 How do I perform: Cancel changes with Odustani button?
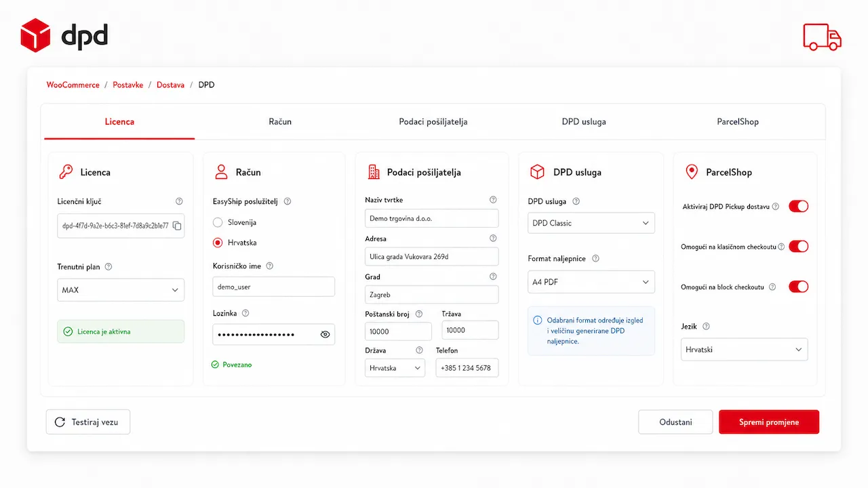[x=675, y=422]
